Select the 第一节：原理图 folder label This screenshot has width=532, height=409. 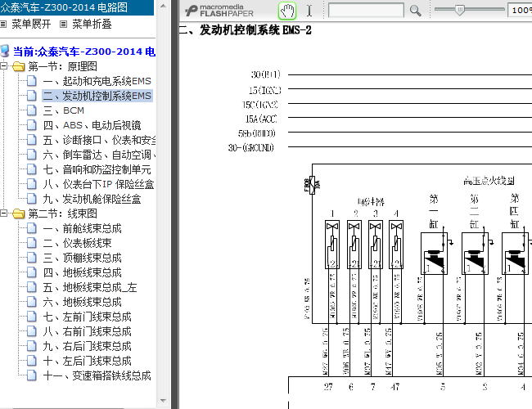(x=62, y=66)
